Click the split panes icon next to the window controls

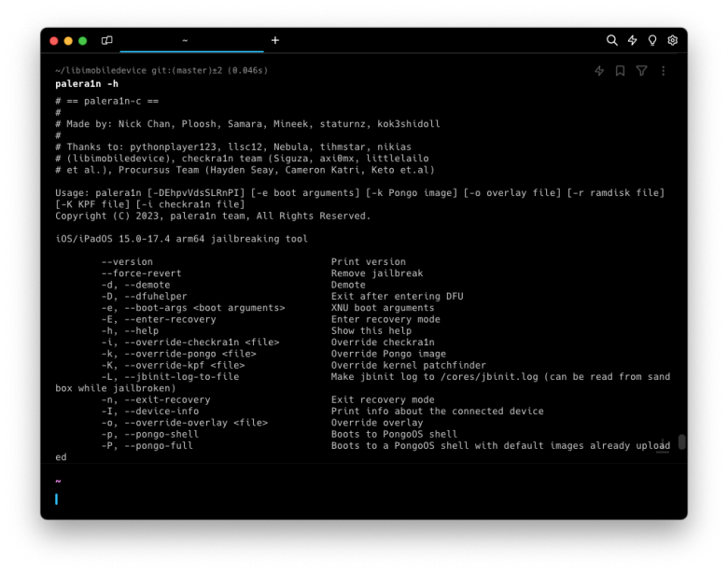click(106, 40)
